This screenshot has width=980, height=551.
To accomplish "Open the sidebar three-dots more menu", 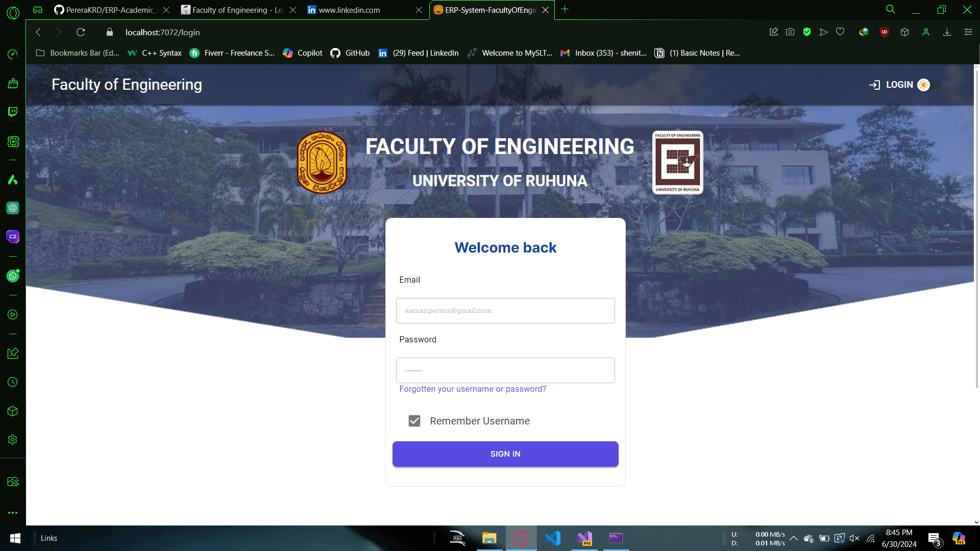I will point(13,513).
